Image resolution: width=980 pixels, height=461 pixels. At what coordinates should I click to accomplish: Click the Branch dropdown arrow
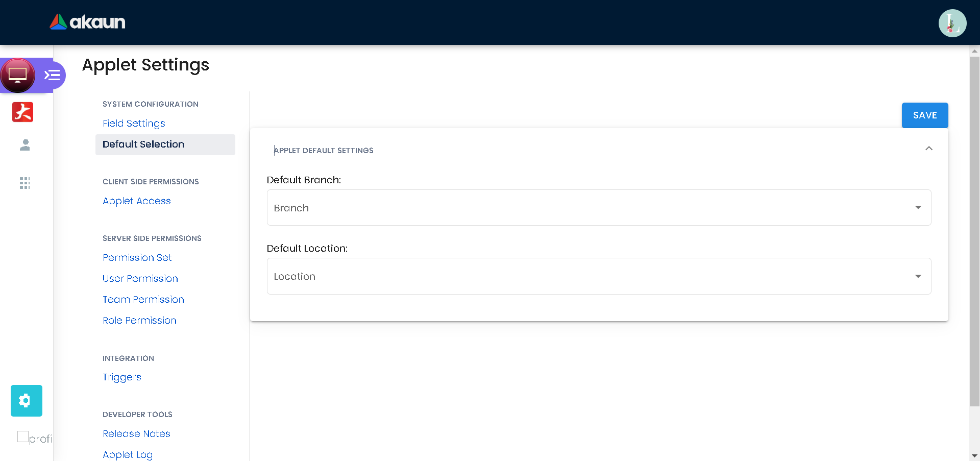click(x=918, y=208)
